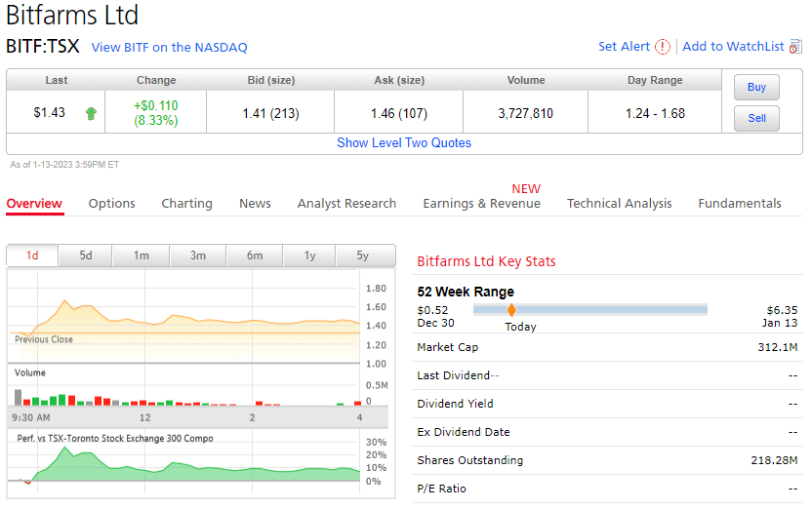Click the orange Today diamond marker
The image size is (812, 509).
point(511,310)
